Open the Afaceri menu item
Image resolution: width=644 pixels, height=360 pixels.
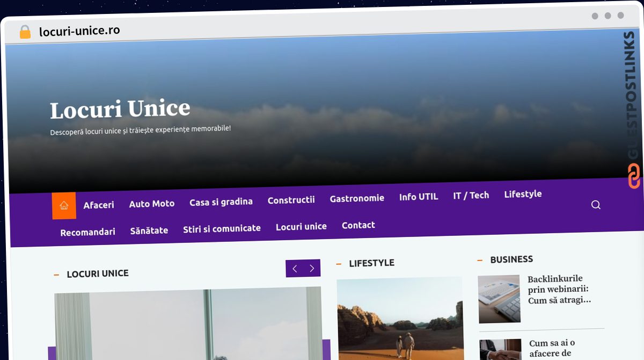tap(99, 205)
